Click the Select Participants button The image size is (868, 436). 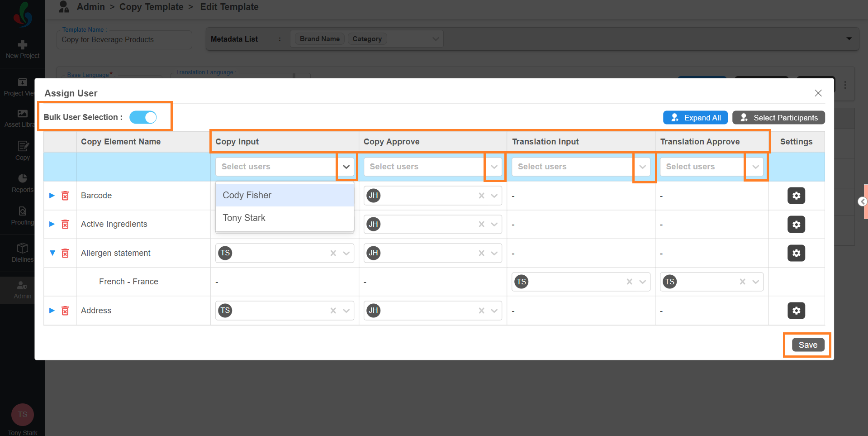[778, 118]
